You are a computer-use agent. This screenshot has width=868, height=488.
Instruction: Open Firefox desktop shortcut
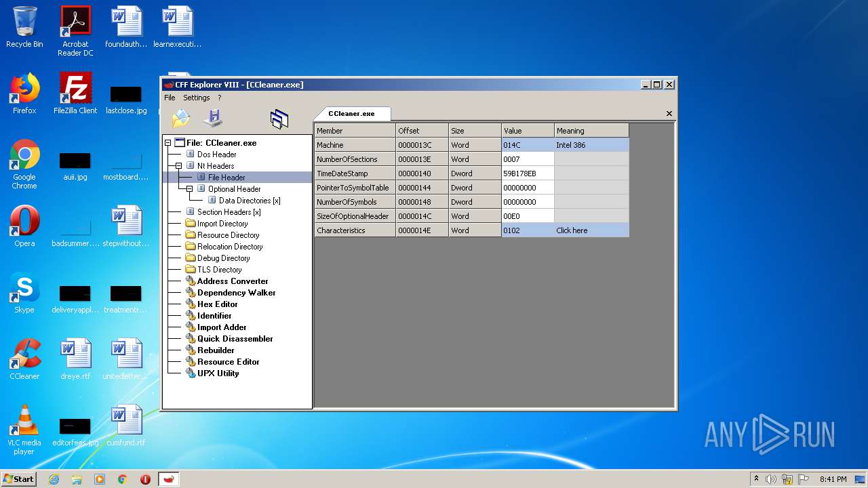(24, 94)
